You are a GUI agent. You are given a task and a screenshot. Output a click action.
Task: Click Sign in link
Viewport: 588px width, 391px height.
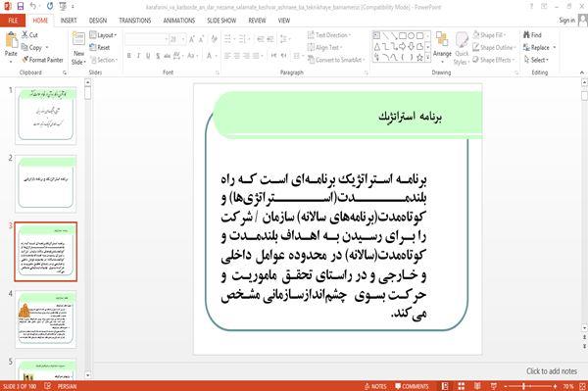tap(566, 21)
